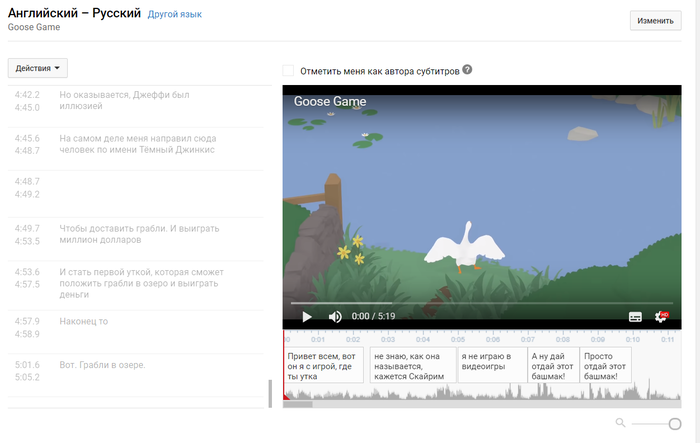
Task: Open the video settings gear icon
Action: click(x=661, y=316)
